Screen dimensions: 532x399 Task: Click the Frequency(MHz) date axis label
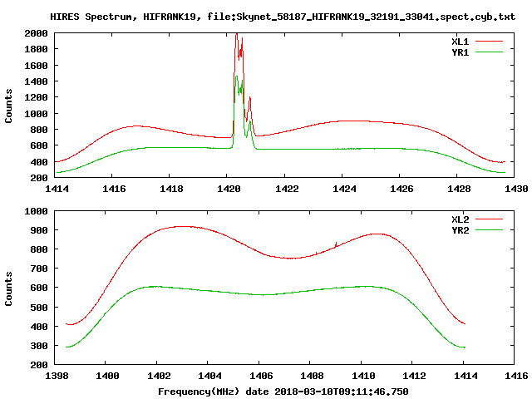tap(283, 392)
